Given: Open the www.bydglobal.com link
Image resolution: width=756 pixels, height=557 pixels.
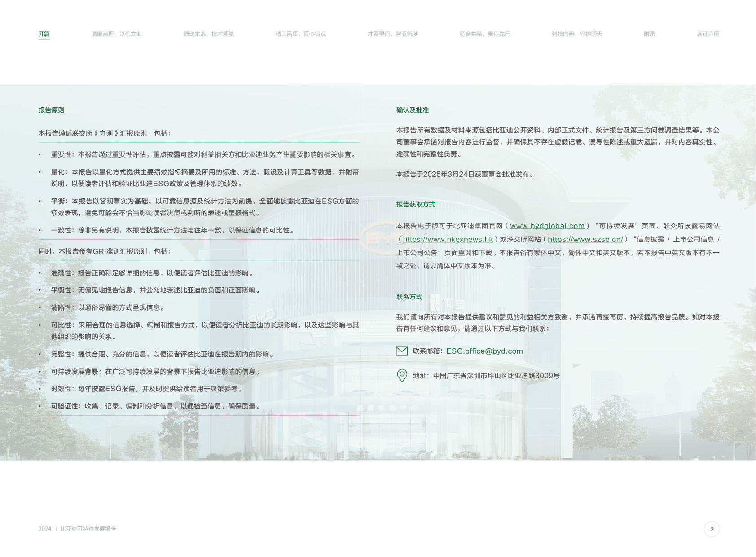Looking at the screenshot, I should point(547,226).
